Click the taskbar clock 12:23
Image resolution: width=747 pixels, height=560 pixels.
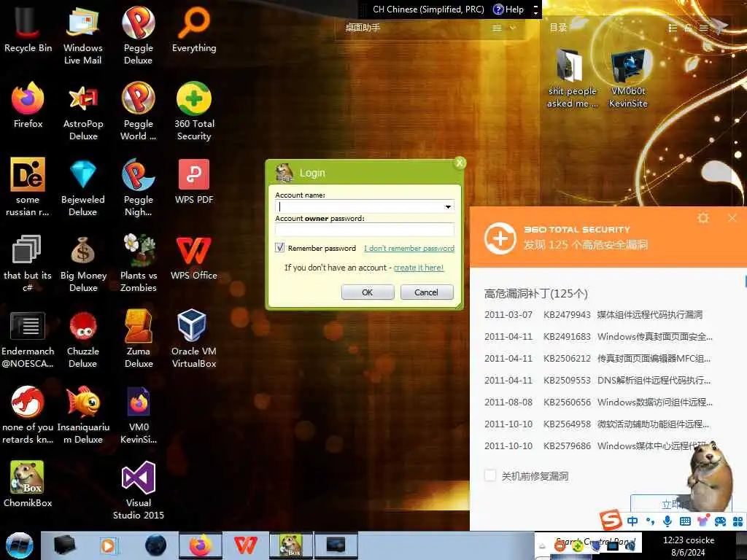click(689, 546)
